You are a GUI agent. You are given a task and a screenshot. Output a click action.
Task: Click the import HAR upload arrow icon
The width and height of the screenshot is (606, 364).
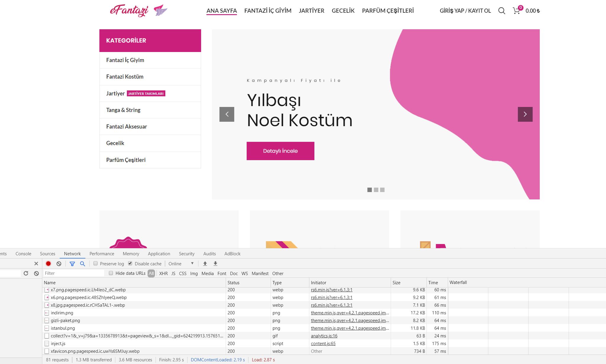coord(205,264)
